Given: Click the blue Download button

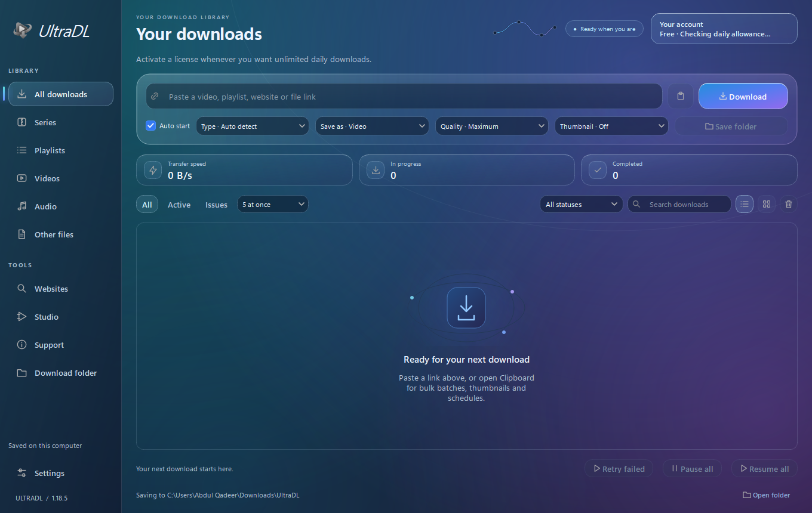Looking at the screenshot, I should pyautogui.click(x=743, y=96).
